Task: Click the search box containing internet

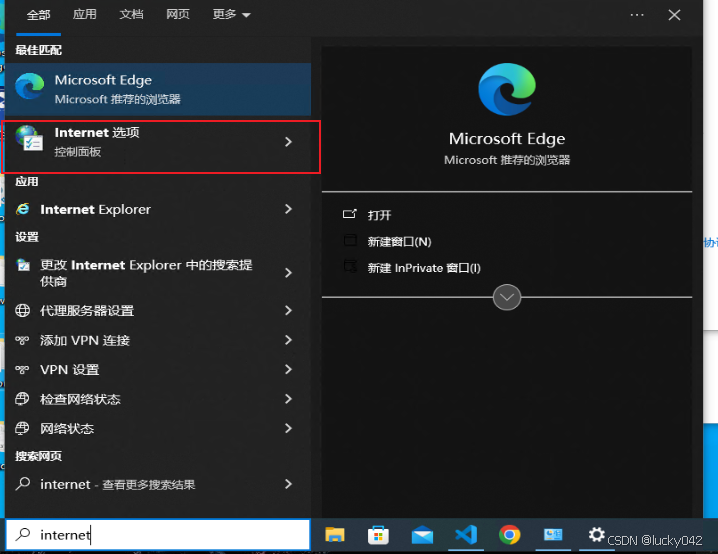Action: click(x=158, y=534)
